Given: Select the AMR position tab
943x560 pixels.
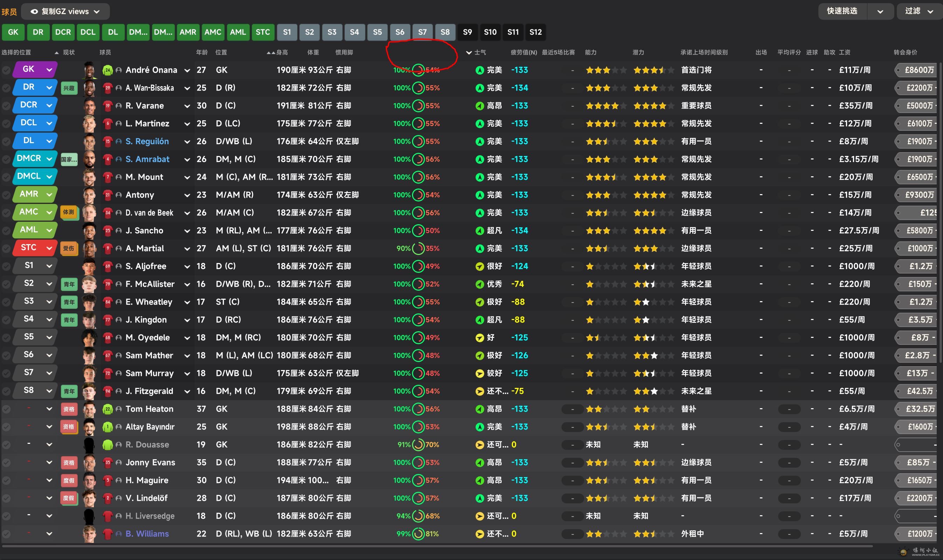Looking at the screenshot, I should click(188, 32).
